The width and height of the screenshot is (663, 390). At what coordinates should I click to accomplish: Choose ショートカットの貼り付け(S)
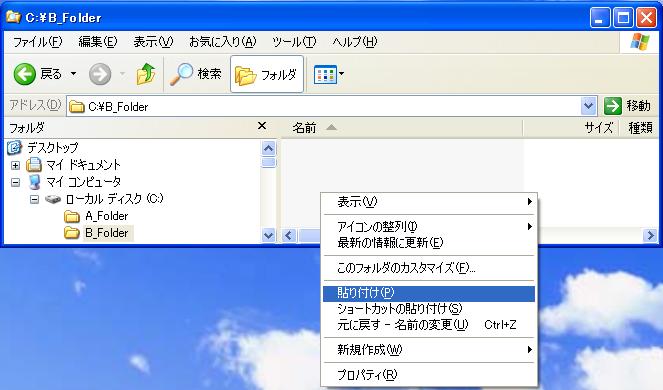(429, 309)
